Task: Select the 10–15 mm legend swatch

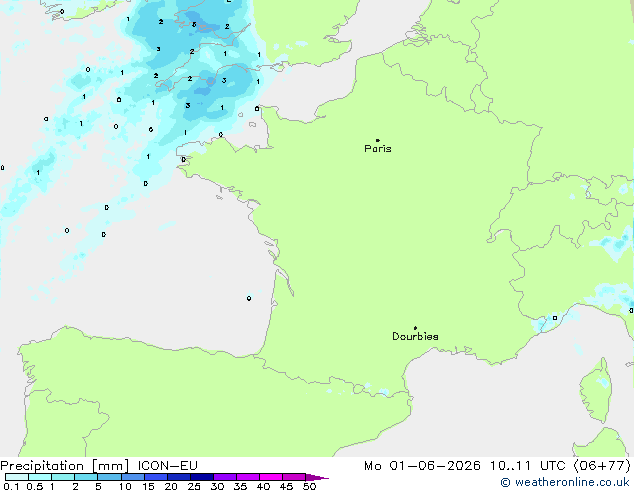Action: (x=132, y=477)
